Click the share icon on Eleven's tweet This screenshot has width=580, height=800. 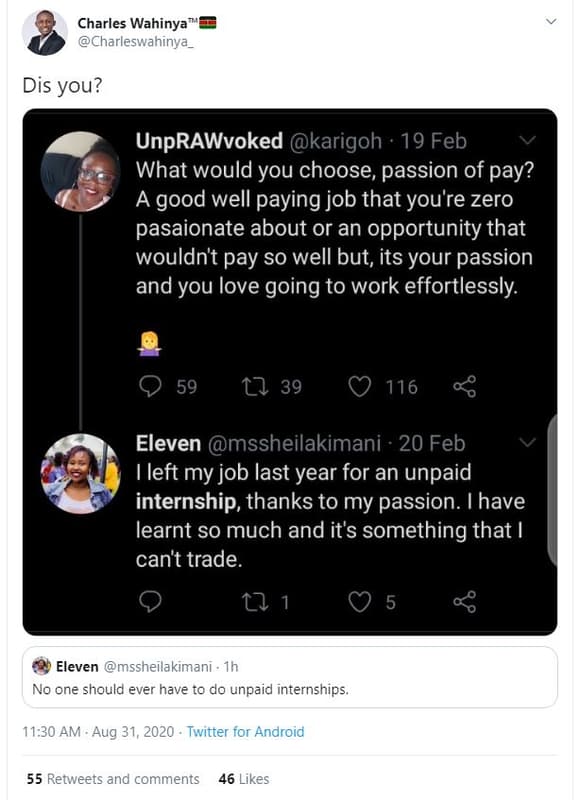click(x=463, y=599)
